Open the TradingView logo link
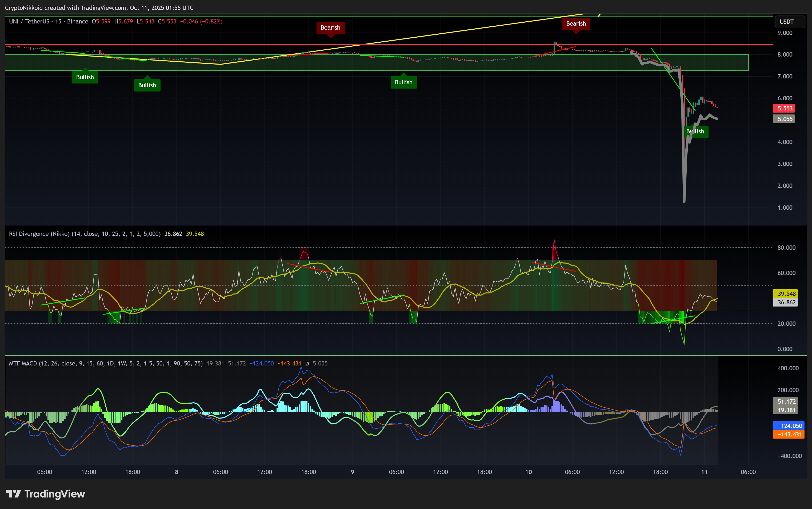This screenshot has height=509, width=812. point(45,494)
